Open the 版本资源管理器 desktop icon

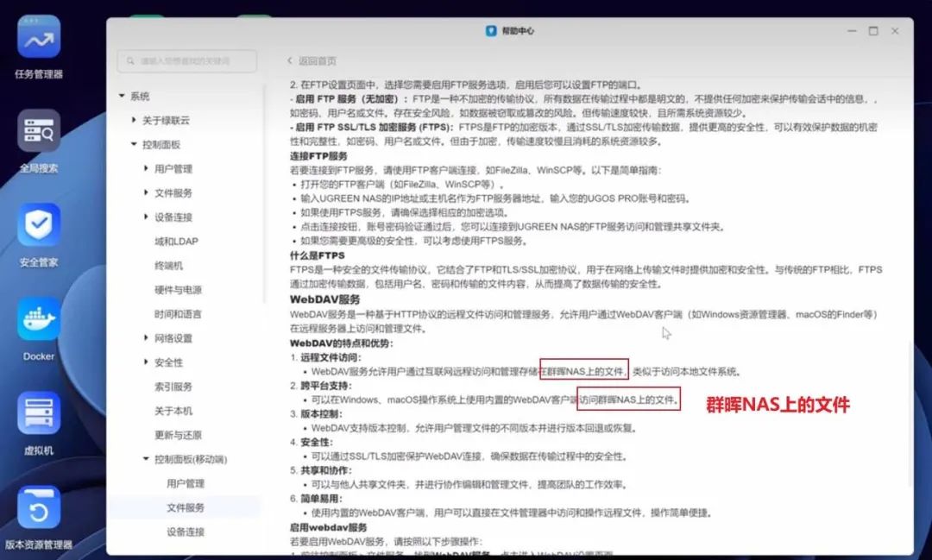(39, 507)
